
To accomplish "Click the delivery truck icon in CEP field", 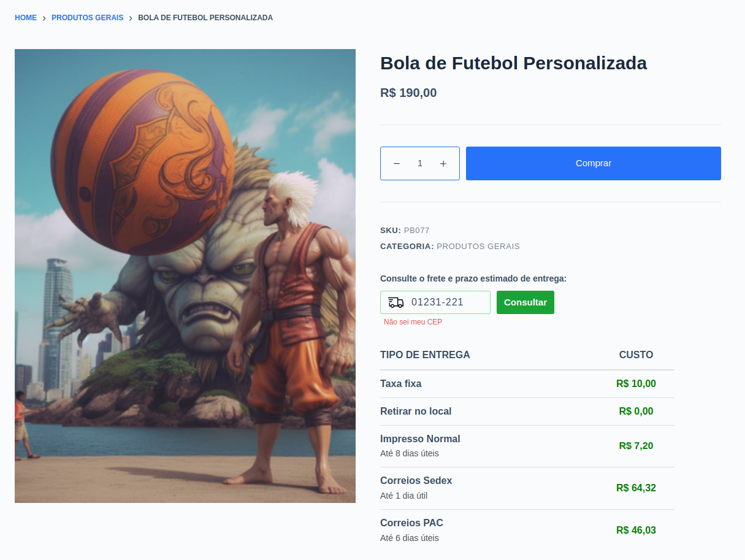I will (396, 302).
